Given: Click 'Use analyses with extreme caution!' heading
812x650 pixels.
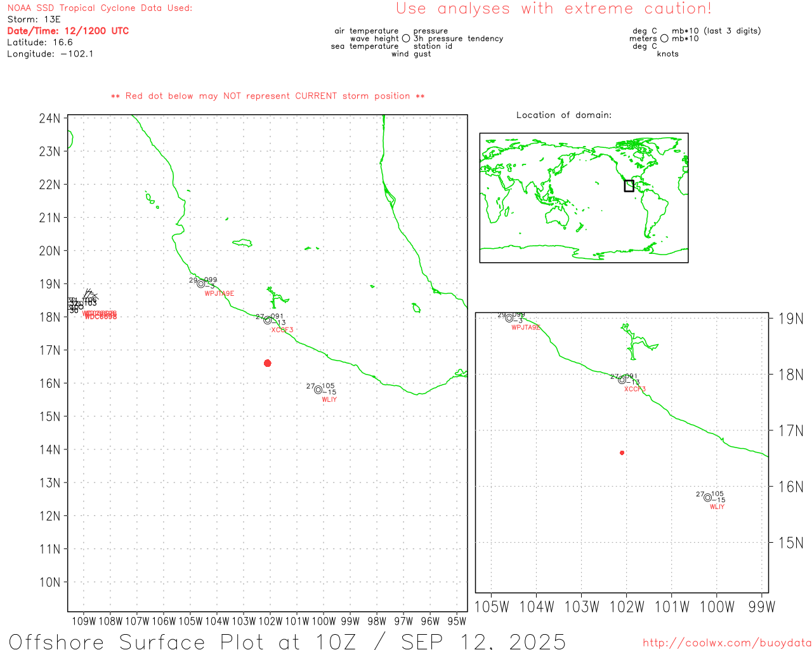Looking at the screenshot, I should pyautogui.click(x=554, y=8).
